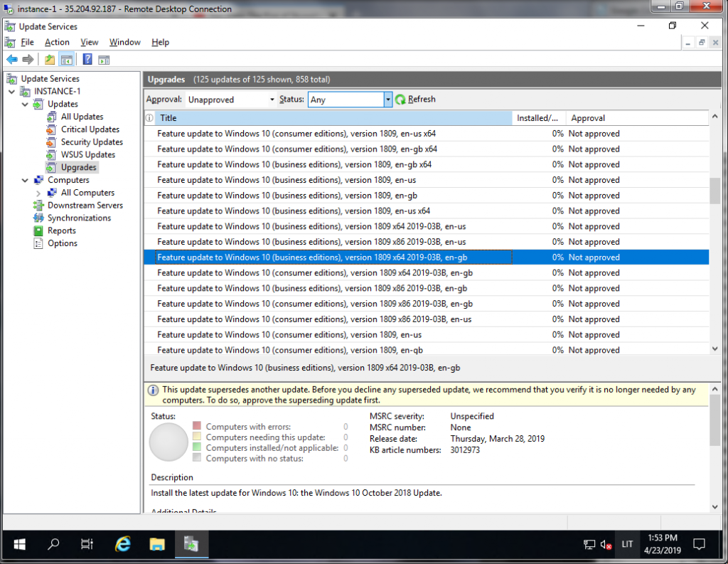
Task: Toggle the Show/Hide Action Pane icon
Action: [x=104, y=60]
